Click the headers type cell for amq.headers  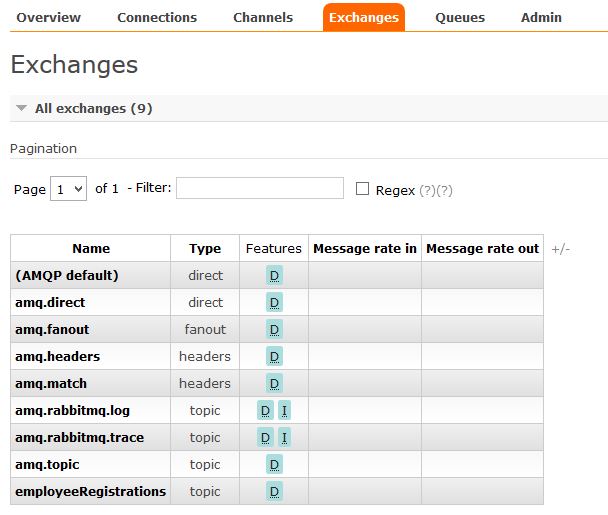pos(205,356)
